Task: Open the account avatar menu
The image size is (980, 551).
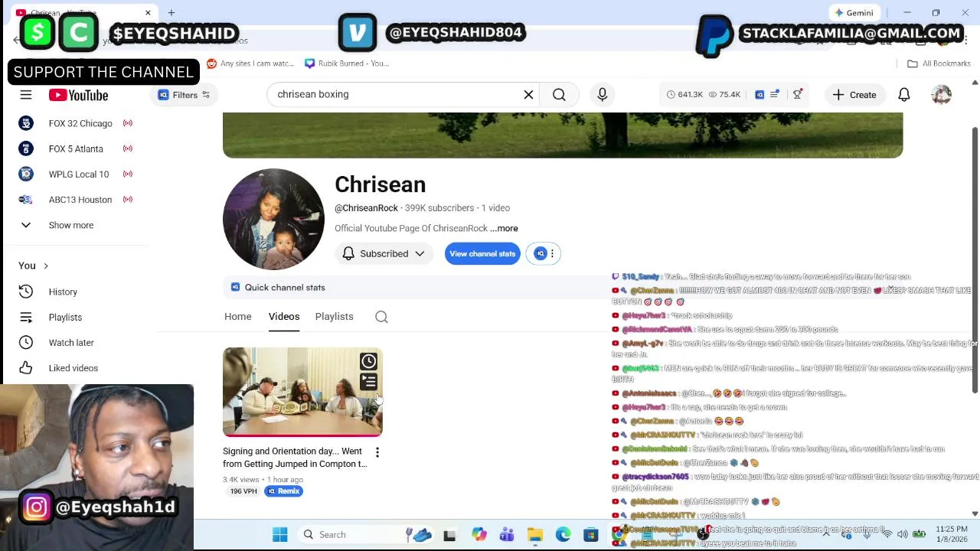Action: [942, 95]
